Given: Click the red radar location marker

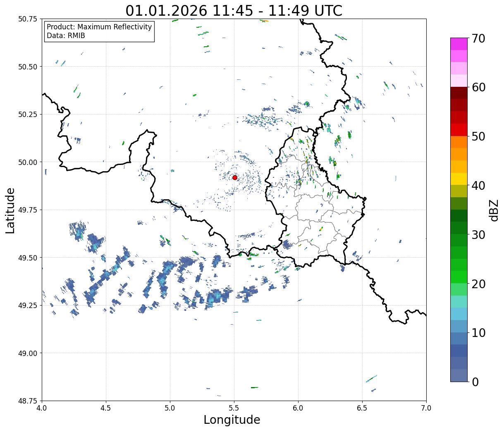Looking at the screenshot, I should point(235,177).
